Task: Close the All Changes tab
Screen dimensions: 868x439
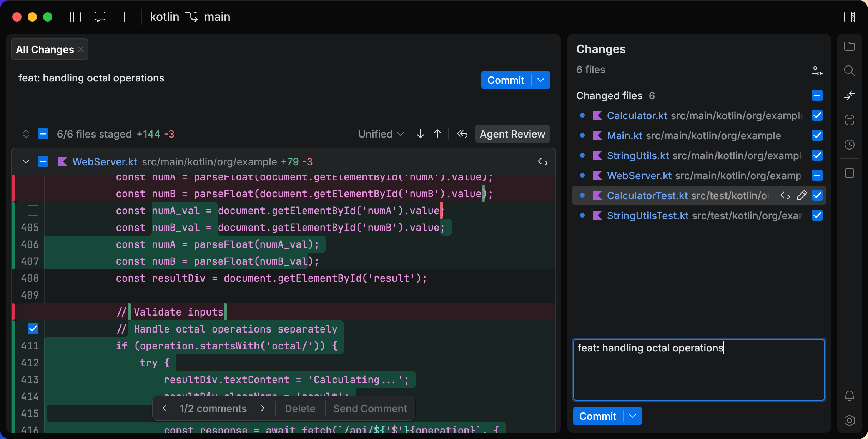Action: (x=81, y=49)
